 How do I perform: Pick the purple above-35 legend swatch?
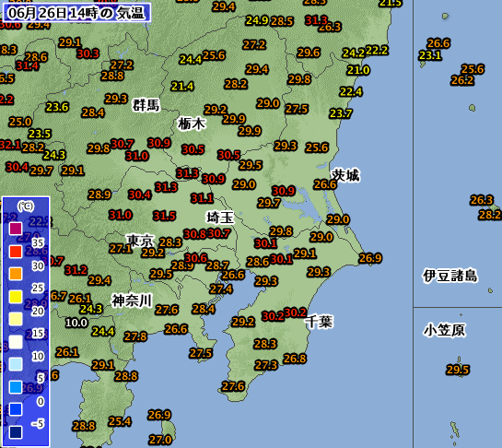pyautogui.click(x=16, y=229)
